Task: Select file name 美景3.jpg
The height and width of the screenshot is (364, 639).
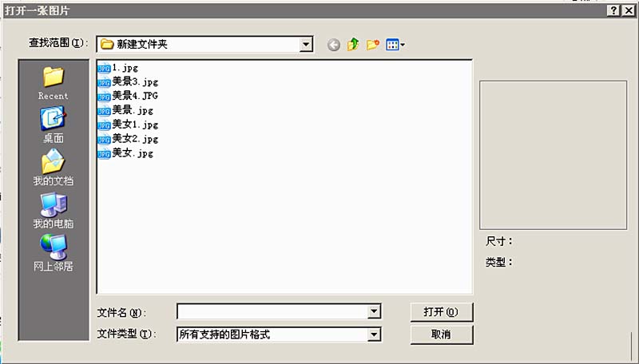Action: [135, 82]
